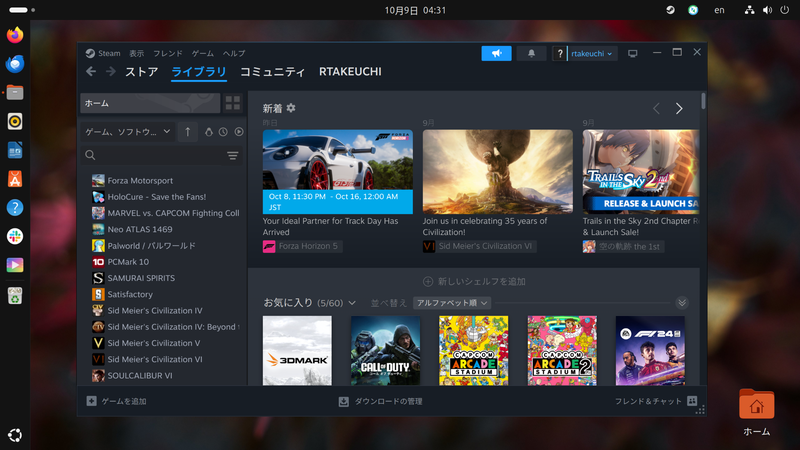Open the Trails in the Sky news thumbnail
This screenshot has width=800, height=450.
click(641, 171)
